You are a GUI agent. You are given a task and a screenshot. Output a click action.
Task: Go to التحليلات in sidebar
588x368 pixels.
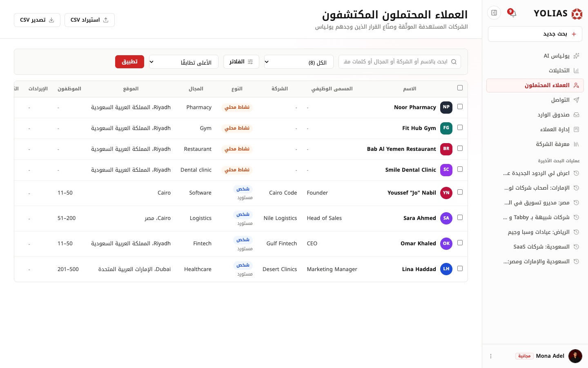tap(535, 70)
